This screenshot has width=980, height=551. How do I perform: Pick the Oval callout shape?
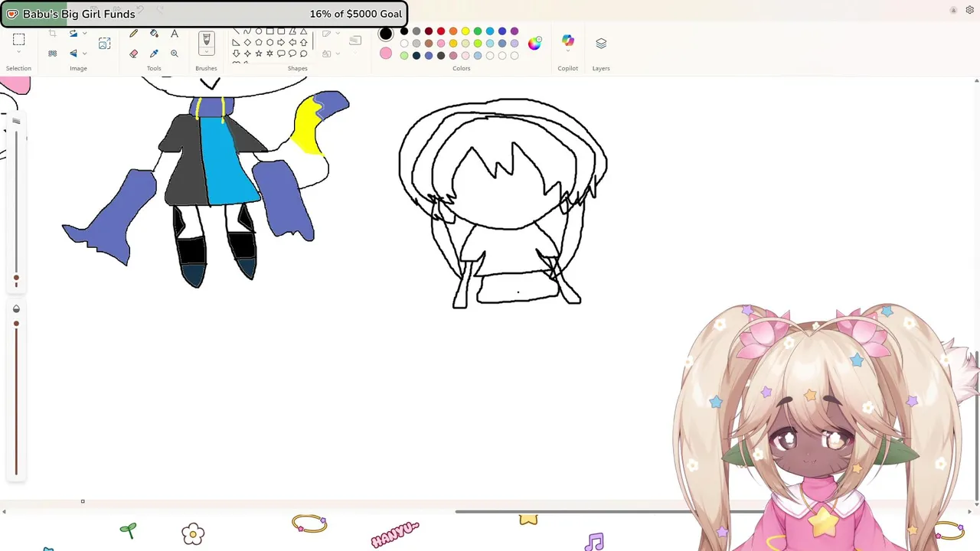pos(292,54)
